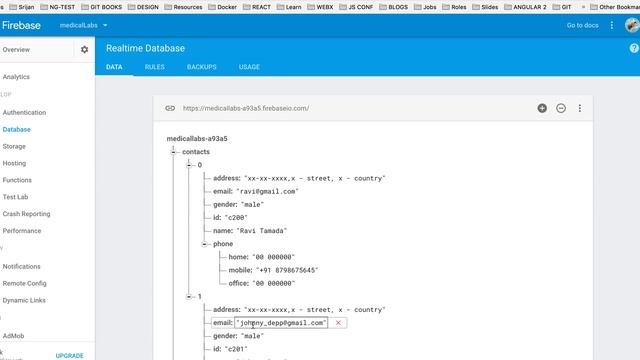Collapse contact node 0
Viewport: 640px width, 360px height.
pyautogui.click(x=189, y=165)
